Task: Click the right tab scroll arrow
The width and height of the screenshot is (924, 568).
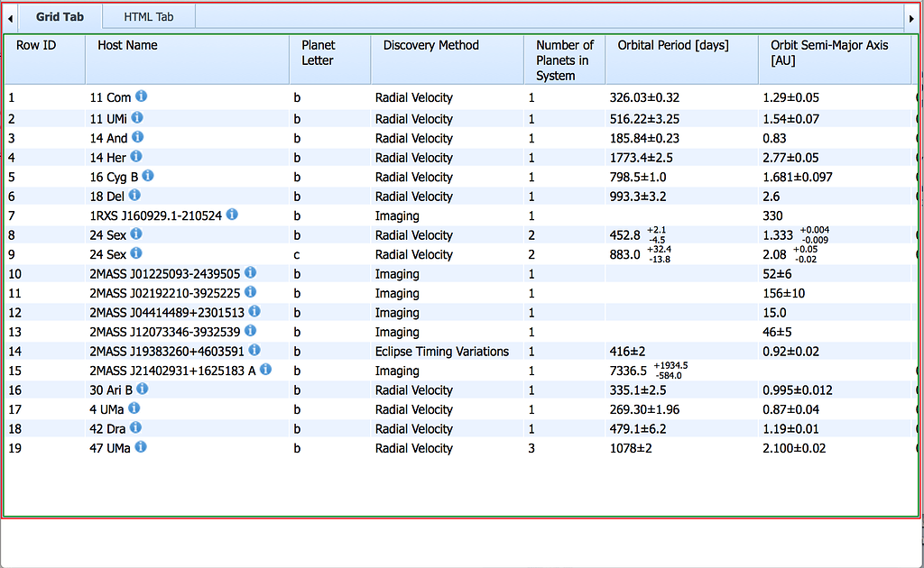Action: tap(911, 16)
